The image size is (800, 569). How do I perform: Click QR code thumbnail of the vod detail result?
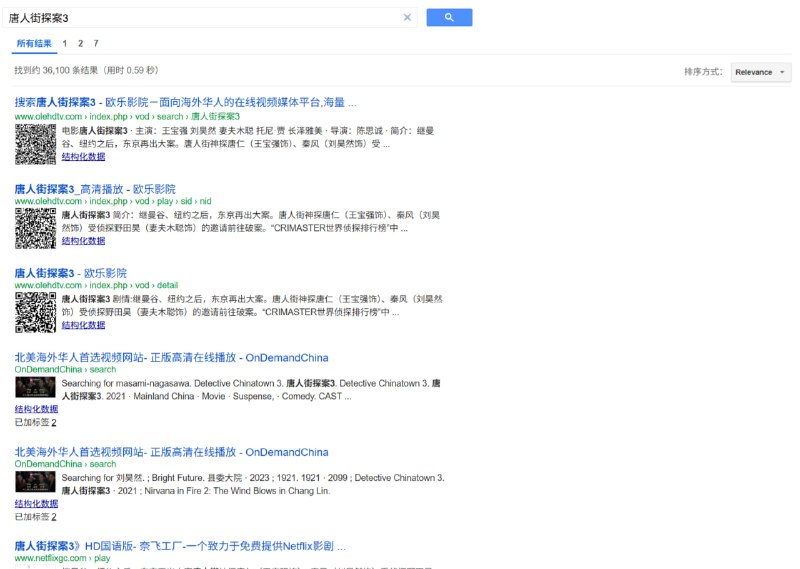click(x=35, y=312)
